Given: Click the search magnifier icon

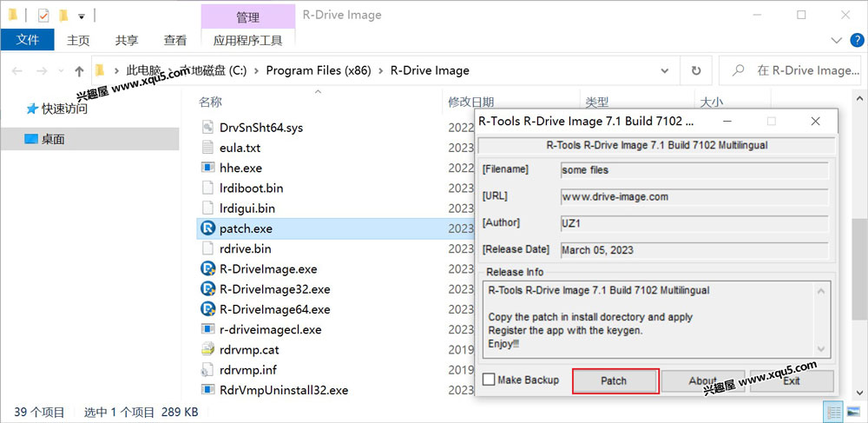Looking at the screenshot, I should click(x=738, y=70).
